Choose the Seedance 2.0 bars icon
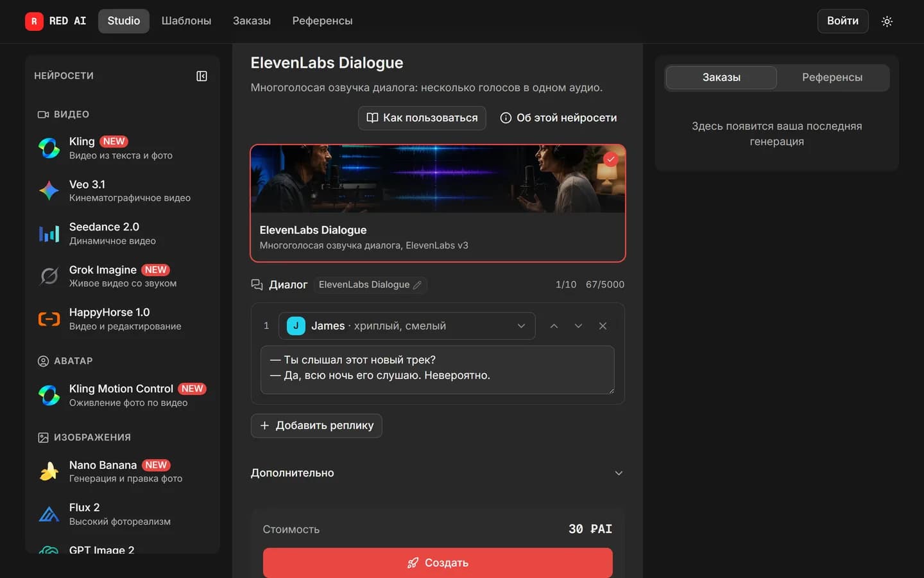The width and height of the screenshot is (924, 578). [49, 234]
